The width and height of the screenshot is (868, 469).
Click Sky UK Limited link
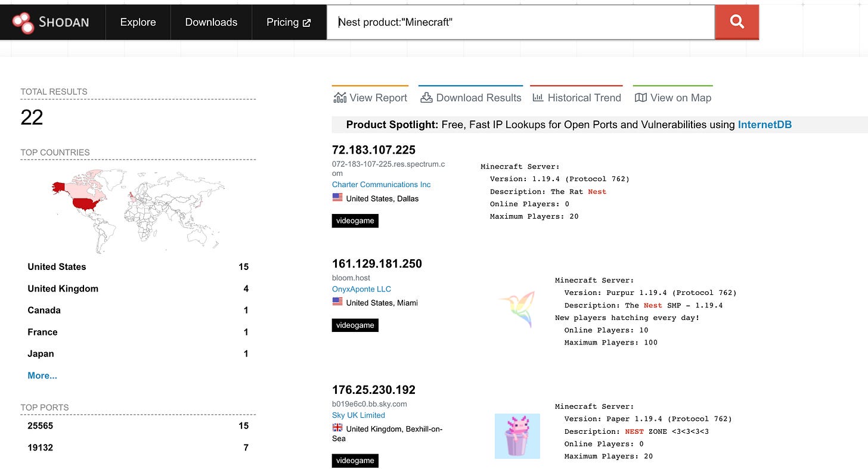pyautogui.click(x=358, y=415)
